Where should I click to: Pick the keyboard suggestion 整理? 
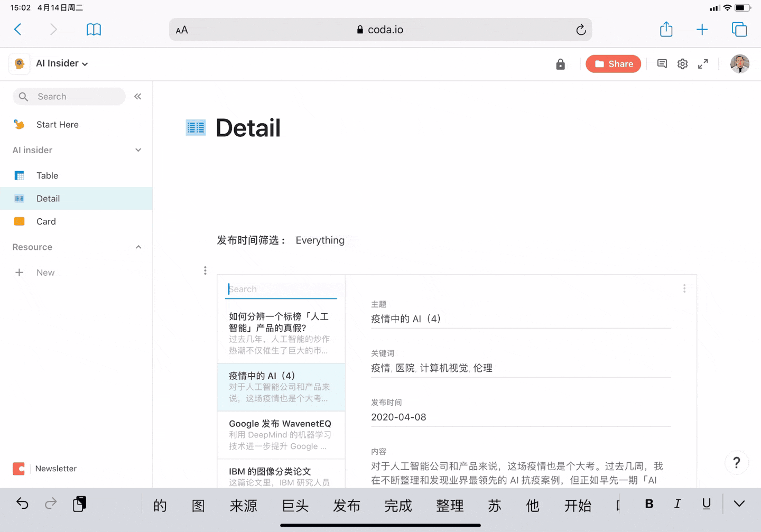[x=450, y=506]
